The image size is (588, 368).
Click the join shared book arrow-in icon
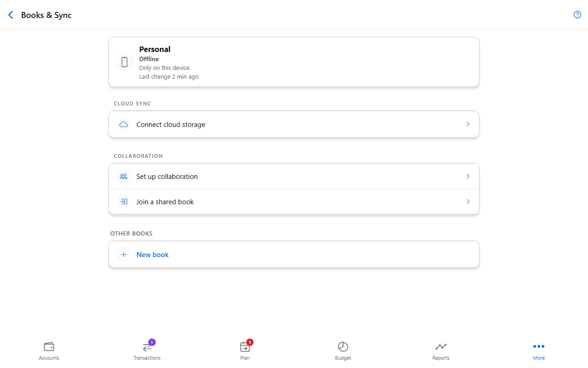tap(124, 201)
